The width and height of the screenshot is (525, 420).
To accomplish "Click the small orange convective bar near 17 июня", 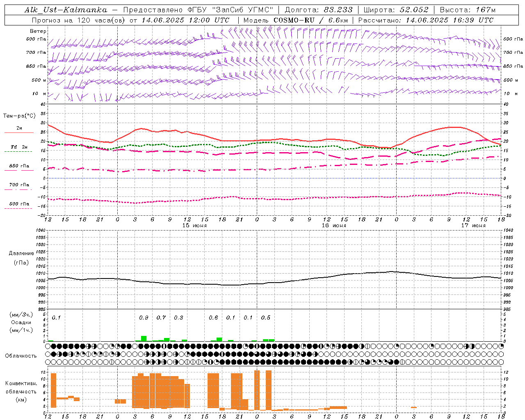I will pyautogui.click(x=414, y=407).
